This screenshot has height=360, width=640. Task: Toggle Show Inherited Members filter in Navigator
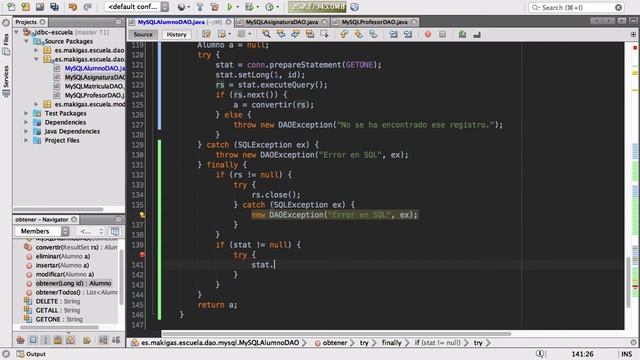[x=20, y=340]
